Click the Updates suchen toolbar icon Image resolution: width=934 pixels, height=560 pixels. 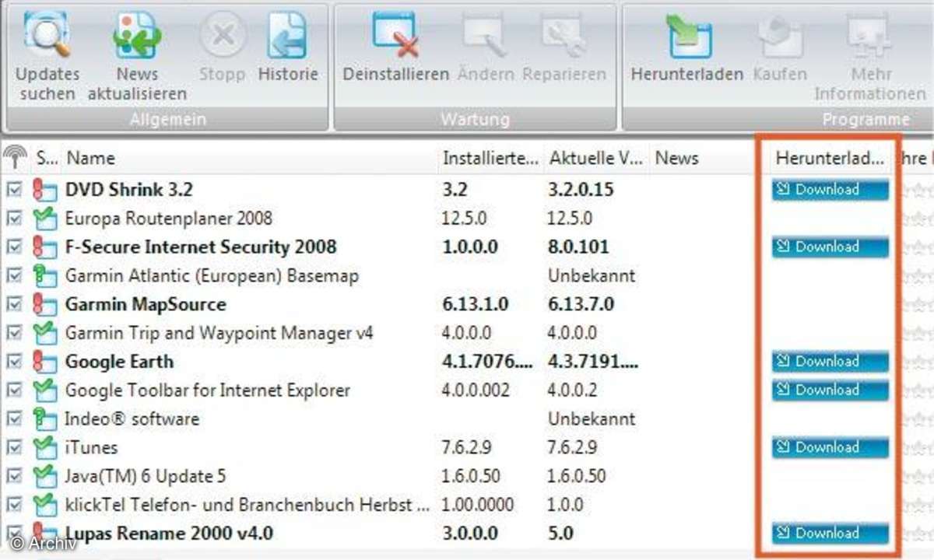47,37
